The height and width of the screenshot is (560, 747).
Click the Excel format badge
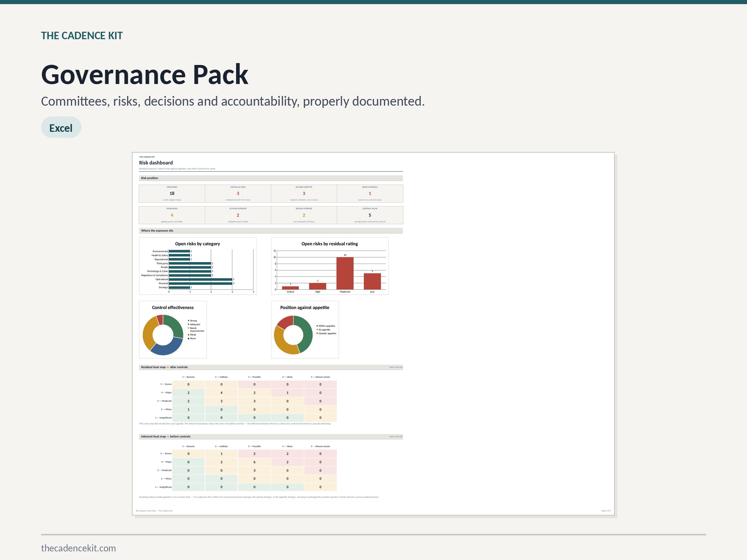[x=61, y=127]
